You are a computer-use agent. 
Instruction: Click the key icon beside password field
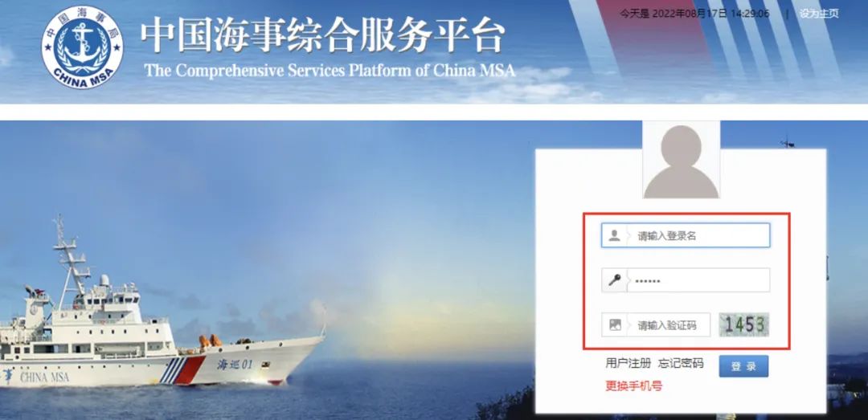click(615, 280)
